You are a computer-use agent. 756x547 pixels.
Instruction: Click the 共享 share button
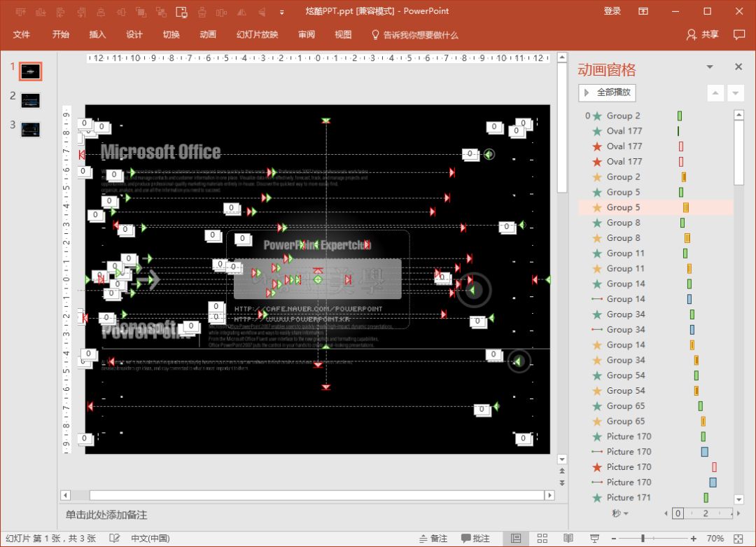pos(703,34)
